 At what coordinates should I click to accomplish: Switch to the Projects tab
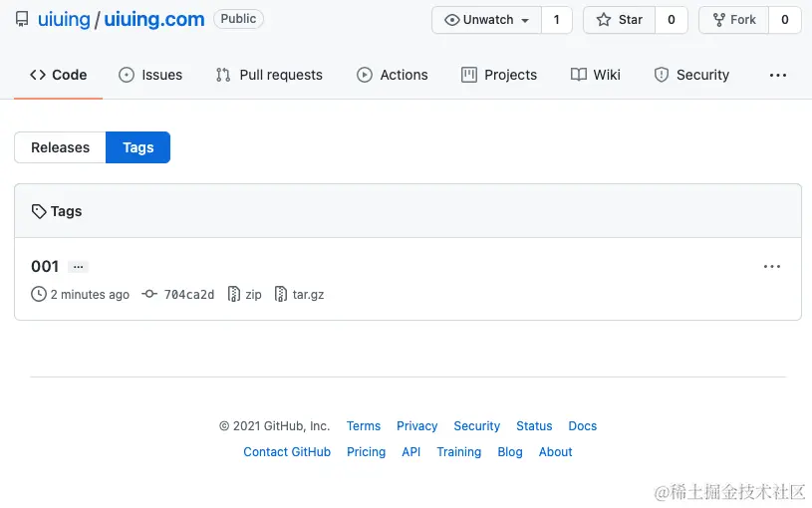499,75
